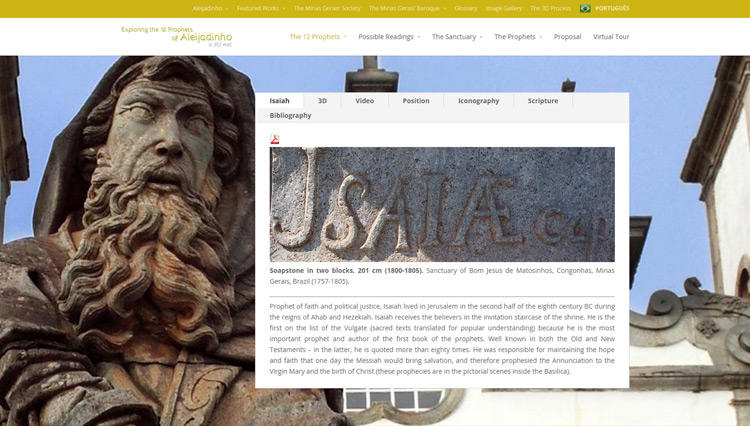Open the Position tab
Screen dimensions: 750x426
[416, 100]
